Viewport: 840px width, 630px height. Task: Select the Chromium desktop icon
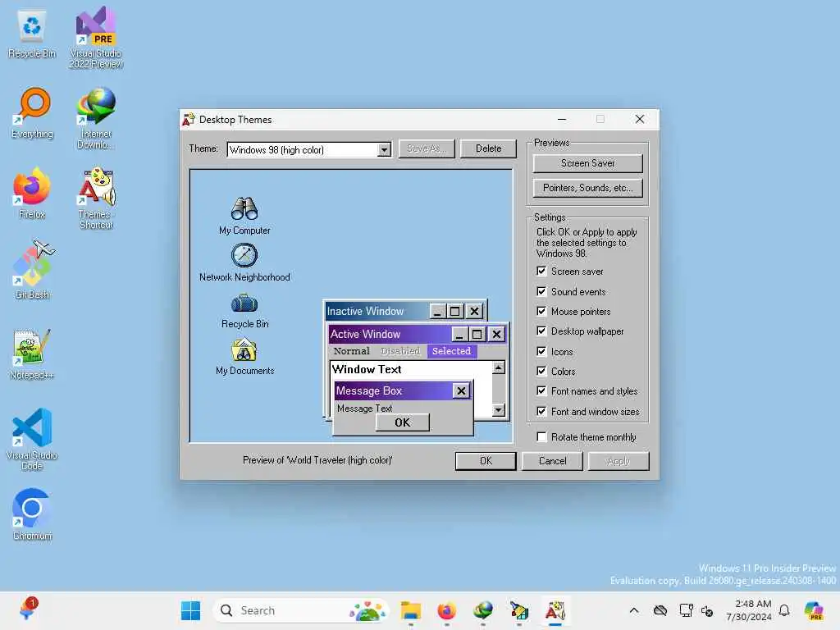coord(32,515)
